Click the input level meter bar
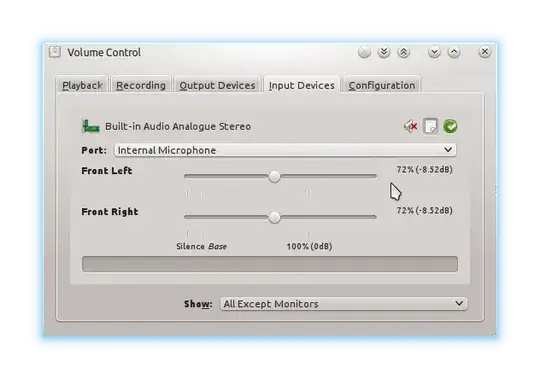 (x=270, y=264)
